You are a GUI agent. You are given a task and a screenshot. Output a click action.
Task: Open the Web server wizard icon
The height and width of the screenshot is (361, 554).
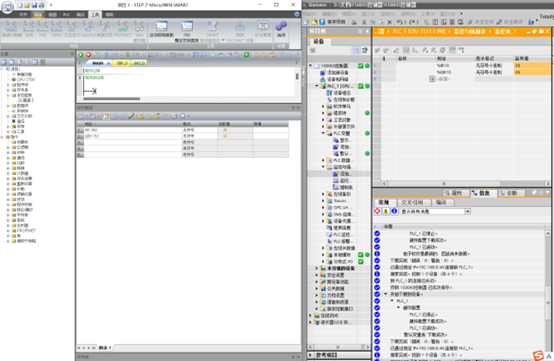[x=139, y=30]
